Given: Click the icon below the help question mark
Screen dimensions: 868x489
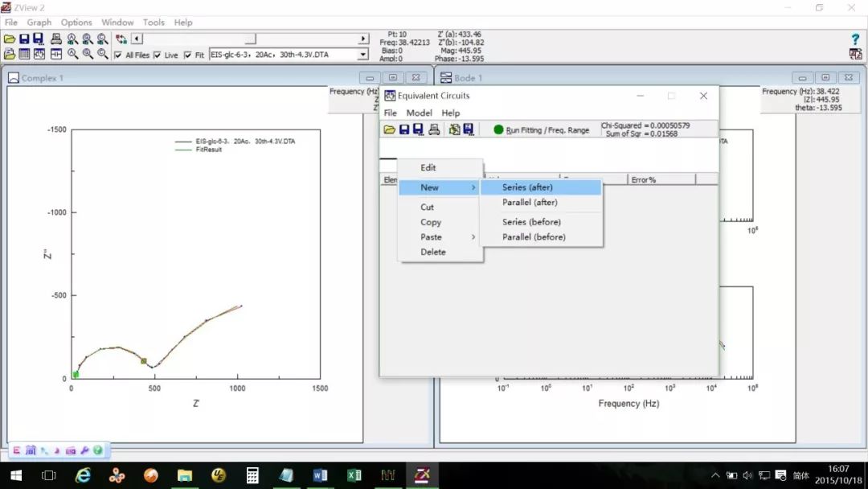Looking at the screenshot, I should coord(855,54).
